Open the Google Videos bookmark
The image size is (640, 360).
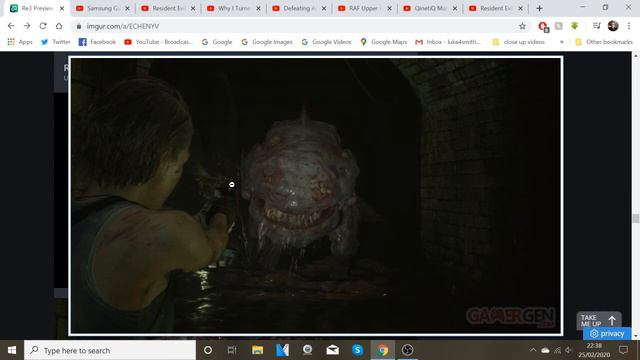(x=326, y=42)
